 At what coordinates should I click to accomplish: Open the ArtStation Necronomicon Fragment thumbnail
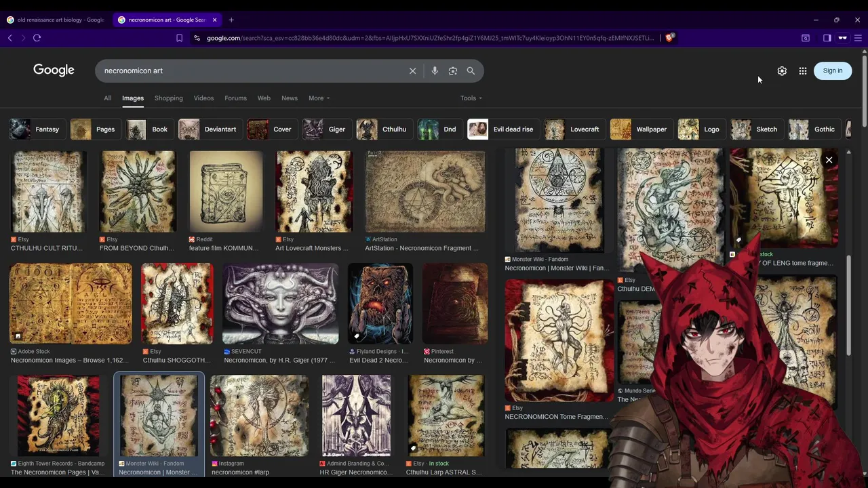(x=425, y=192)
